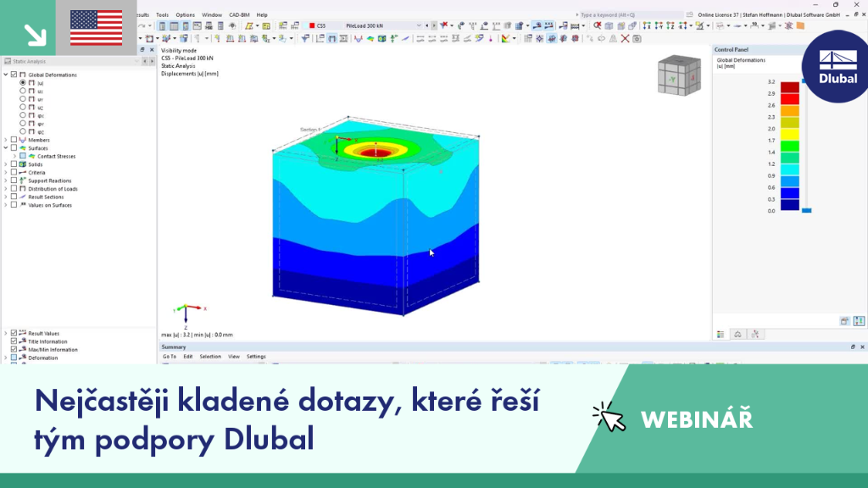
Task: Click the keyword search field
Action: click(630, 15)
